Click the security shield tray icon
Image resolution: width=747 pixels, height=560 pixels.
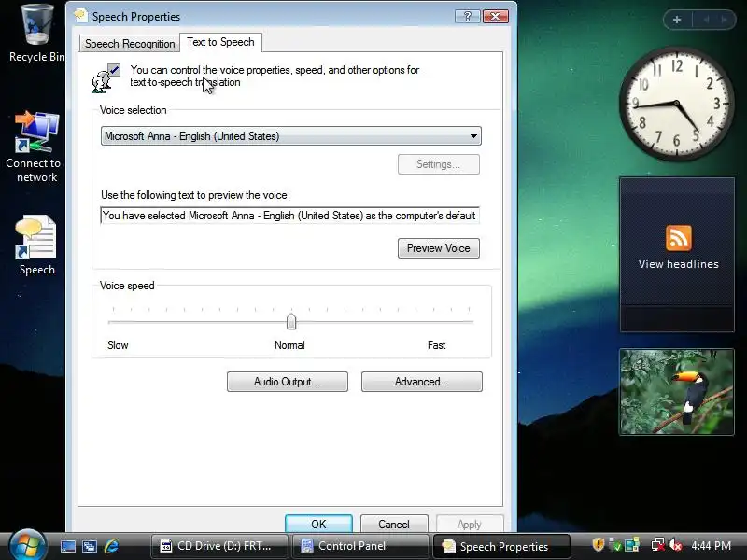point(598,544)
